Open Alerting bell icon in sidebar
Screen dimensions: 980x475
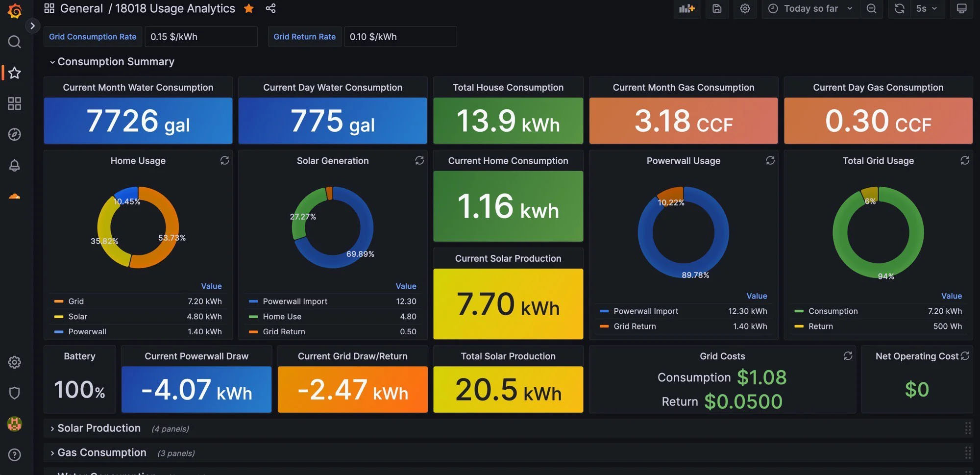click(15, 165)
